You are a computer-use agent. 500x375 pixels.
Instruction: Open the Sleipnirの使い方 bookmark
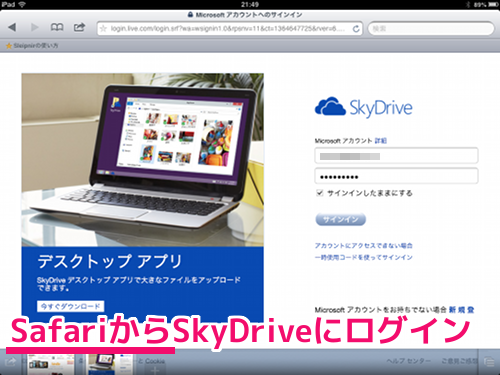click(x=32, y=46)
